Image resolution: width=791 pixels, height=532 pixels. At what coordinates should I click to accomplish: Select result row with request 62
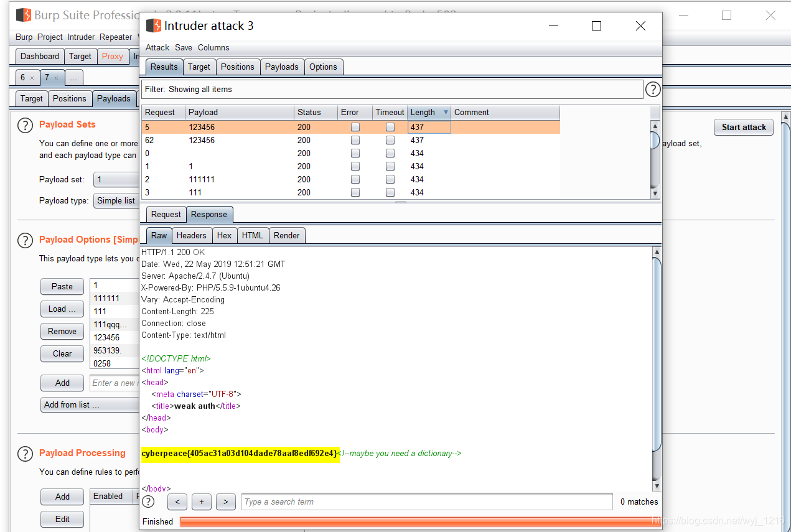tap(351, 140)
